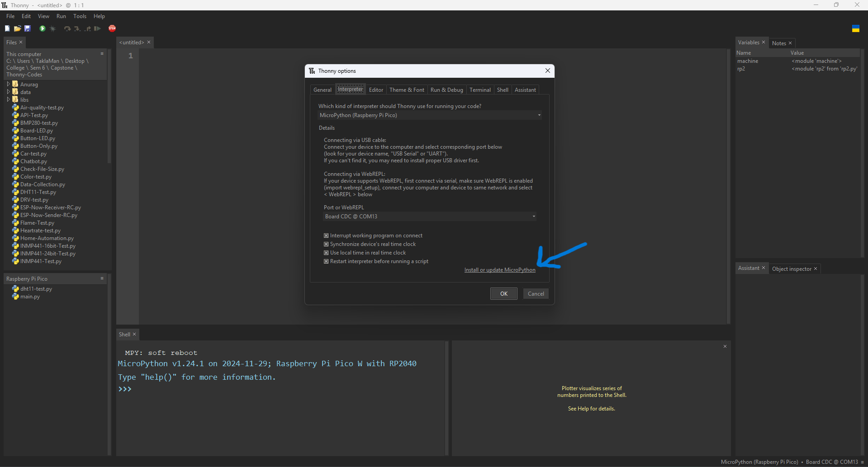
Task: Click the rp2 variable row
Action: point(797,69)
